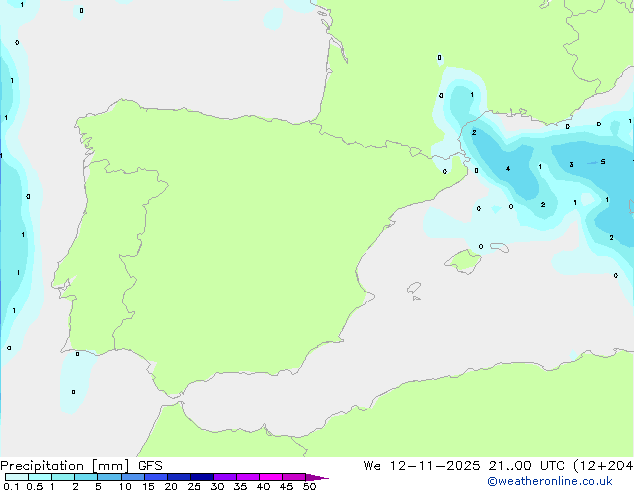Pick the 40–45 mm magenta legend swatch
The image size is (634, 490).
pos(271,477)
